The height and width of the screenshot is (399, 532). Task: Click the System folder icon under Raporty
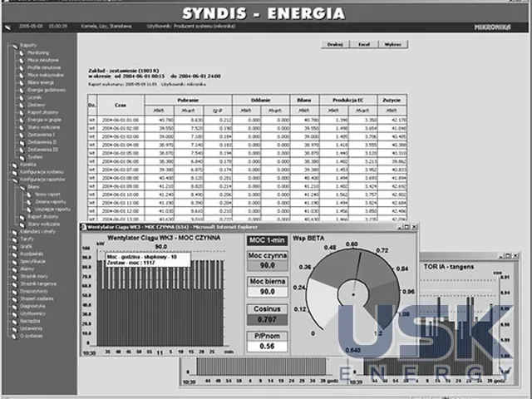pyautogui.click(x=22, y=158)
